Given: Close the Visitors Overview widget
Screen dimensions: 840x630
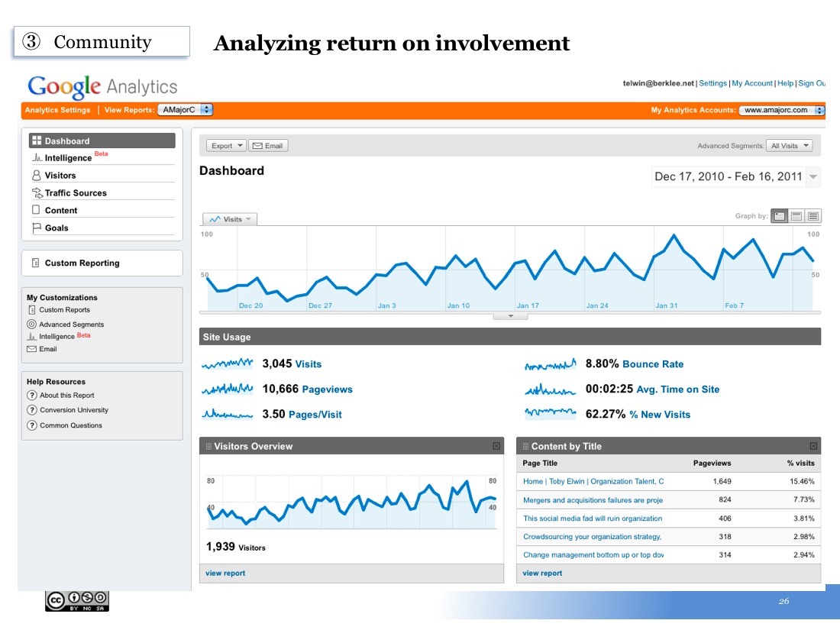Looking at the screenshot, I should pos(496,446).
